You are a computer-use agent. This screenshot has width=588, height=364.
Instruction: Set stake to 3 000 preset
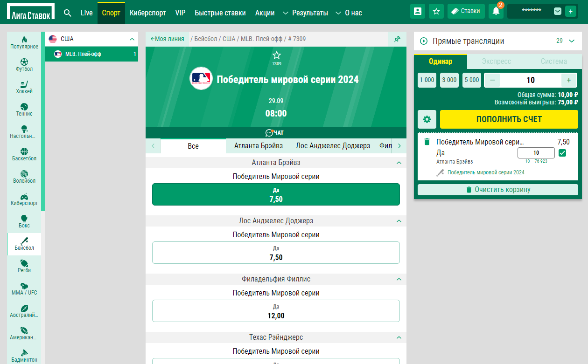click(449, 80)
